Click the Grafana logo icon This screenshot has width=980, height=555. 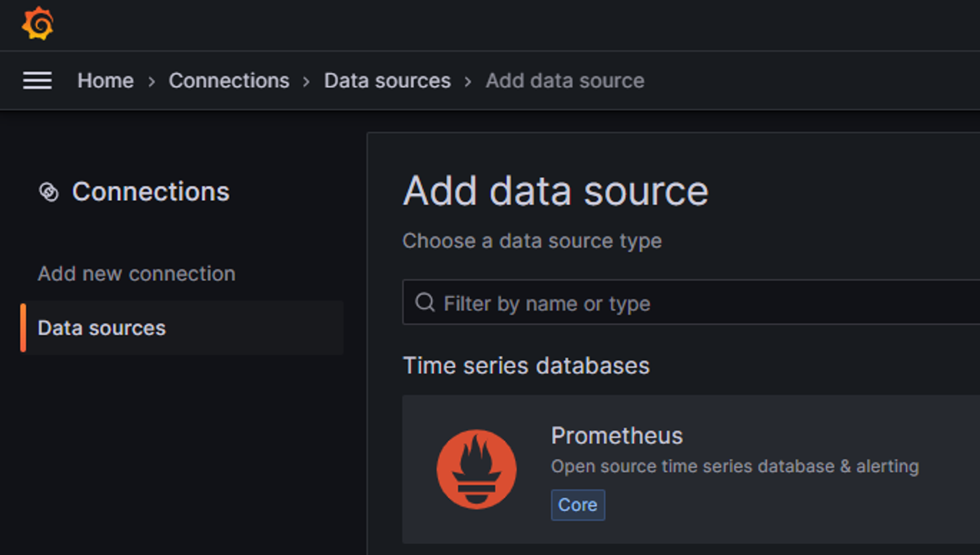(38, 24)
